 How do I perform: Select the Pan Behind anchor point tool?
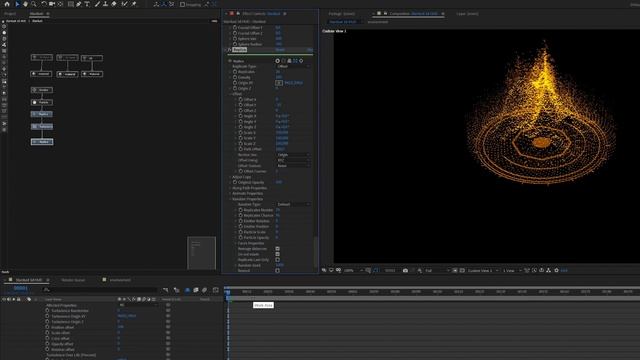(x=60, y=4)
